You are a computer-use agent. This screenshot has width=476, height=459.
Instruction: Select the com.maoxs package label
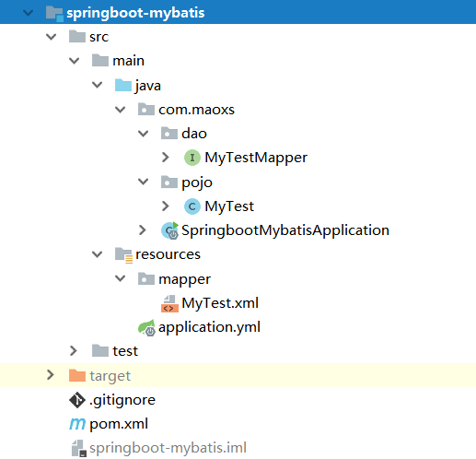(x=196, y=110)
